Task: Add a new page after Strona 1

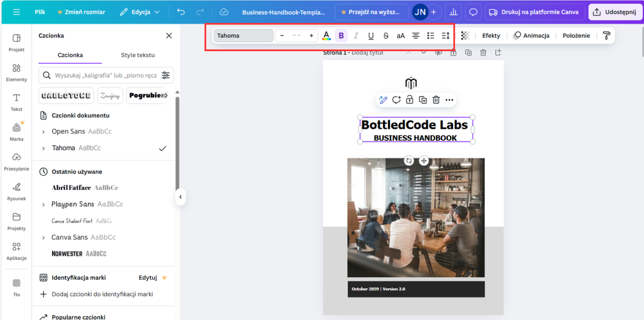Action: 498,52
